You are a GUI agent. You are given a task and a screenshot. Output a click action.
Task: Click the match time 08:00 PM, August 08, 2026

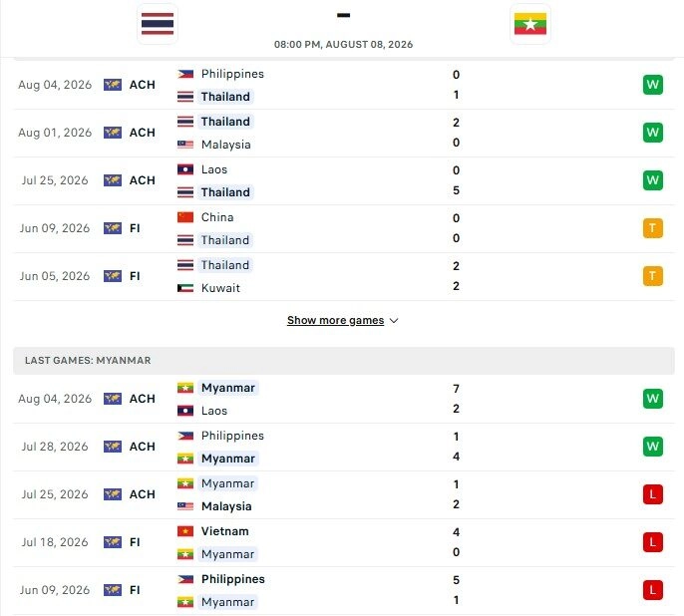pos(343,45)
